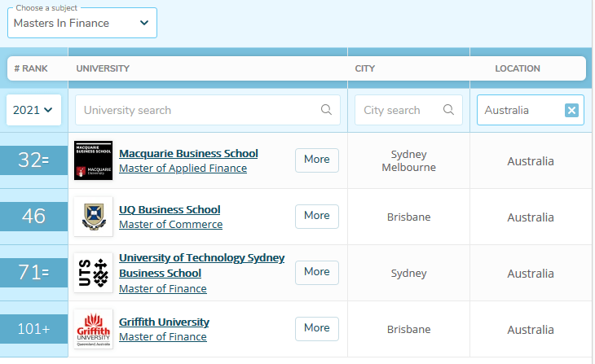Image resolution: width=595 pixels, height=364 pixels.
Task: Clear the Australia location filter
Action: click(x=571, y=110)
